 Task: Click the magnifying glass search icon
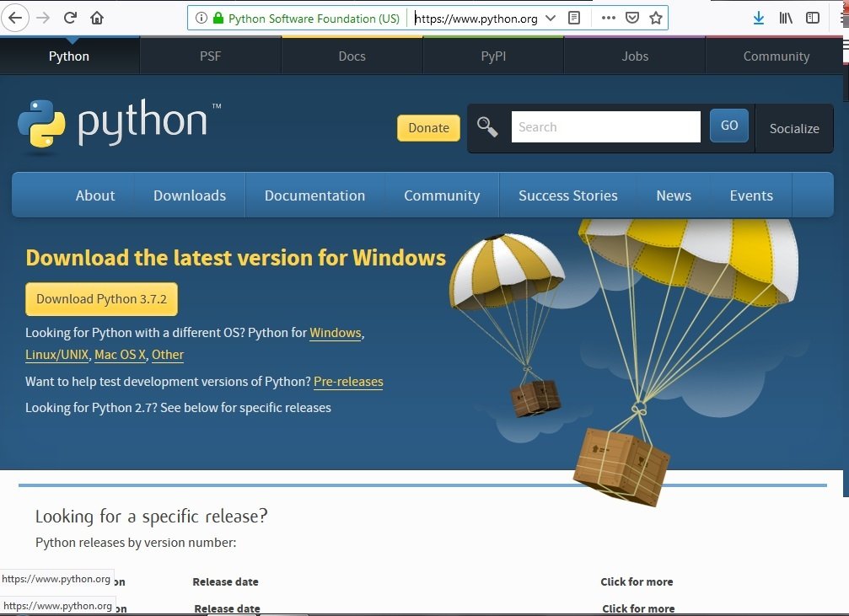tap(487, 127)
